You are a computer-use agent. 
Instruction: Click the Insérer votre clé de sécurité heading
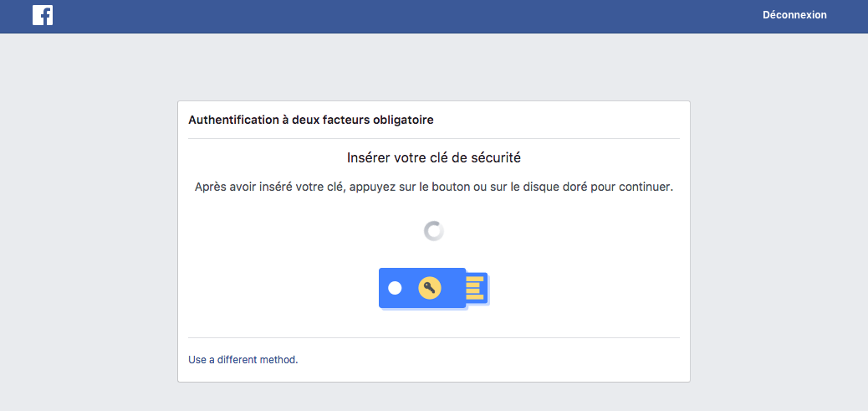point(434,158)
